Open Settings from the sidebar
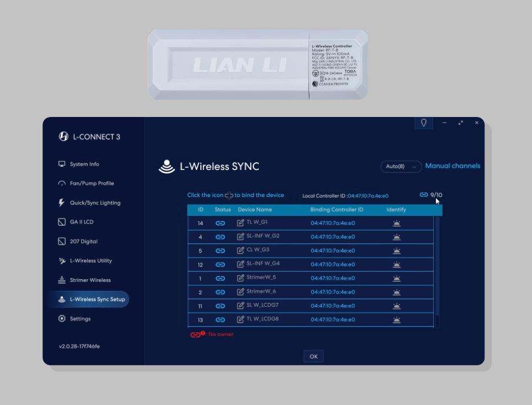The image size is (532, 405). coord(80,319)
